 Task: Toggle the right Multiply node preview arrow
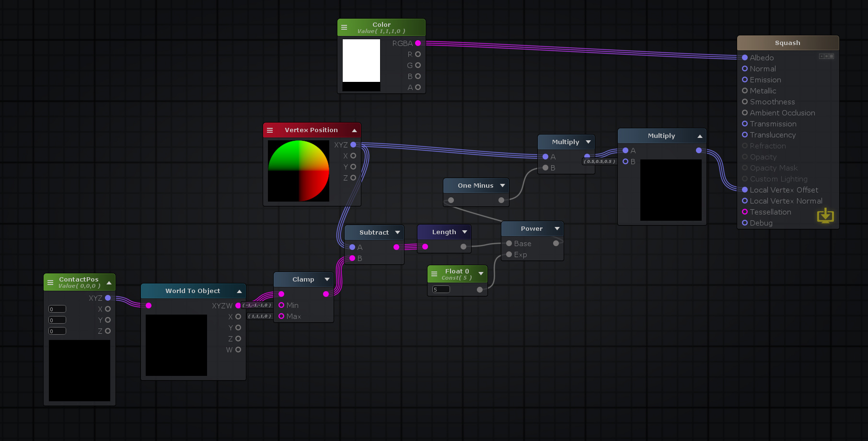700,136
